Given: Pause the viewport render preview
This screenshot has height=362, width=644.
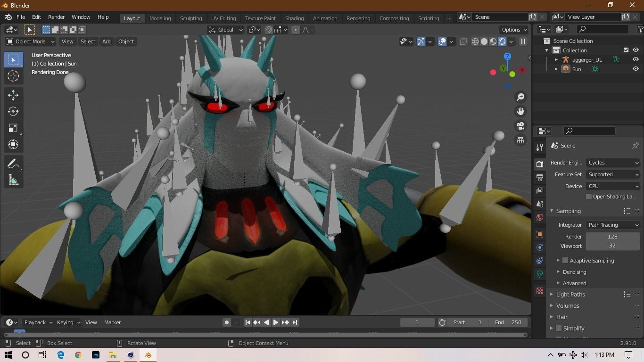Looking at the screenshot, I should pos(523,41).
